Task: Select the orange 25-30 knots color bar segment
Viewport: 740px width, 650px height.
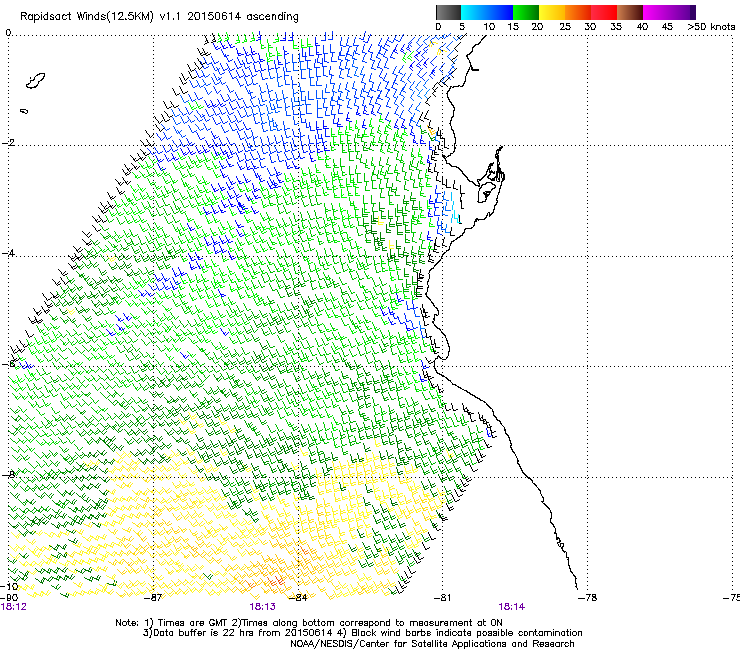Action: (578, 12)
